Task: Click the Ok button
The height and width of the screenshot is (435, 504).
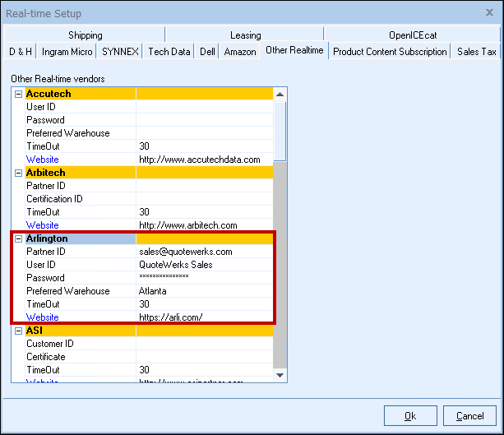Action: 410,416
